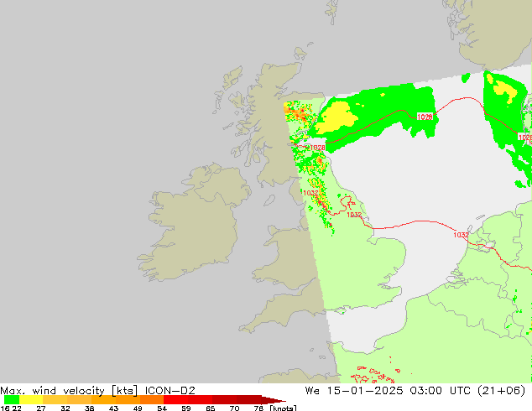Click the '54' legend scale value
The height and width of the screenshot is (411, 532).
click(x=162, y=408)
